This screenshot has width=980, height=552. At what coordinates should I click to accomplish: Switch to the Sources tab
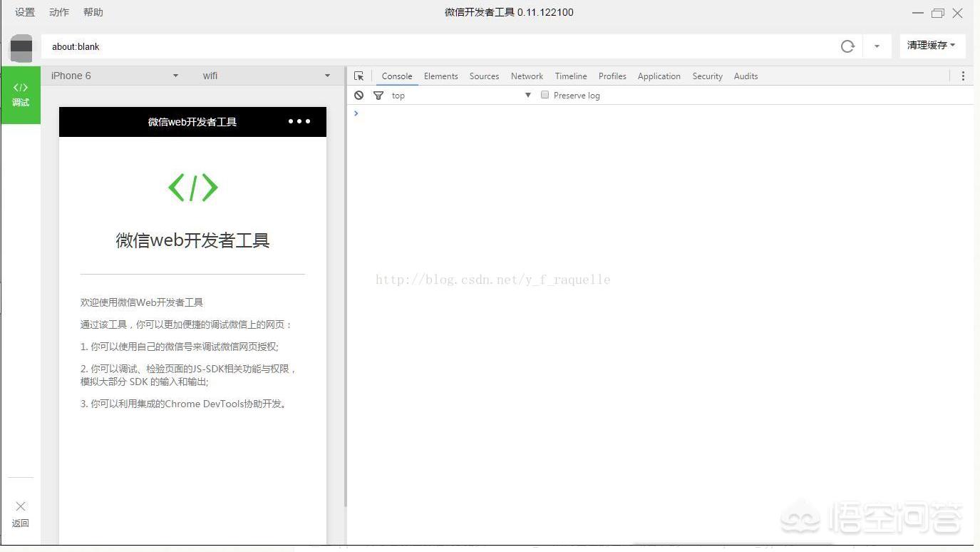click(484, 76)
